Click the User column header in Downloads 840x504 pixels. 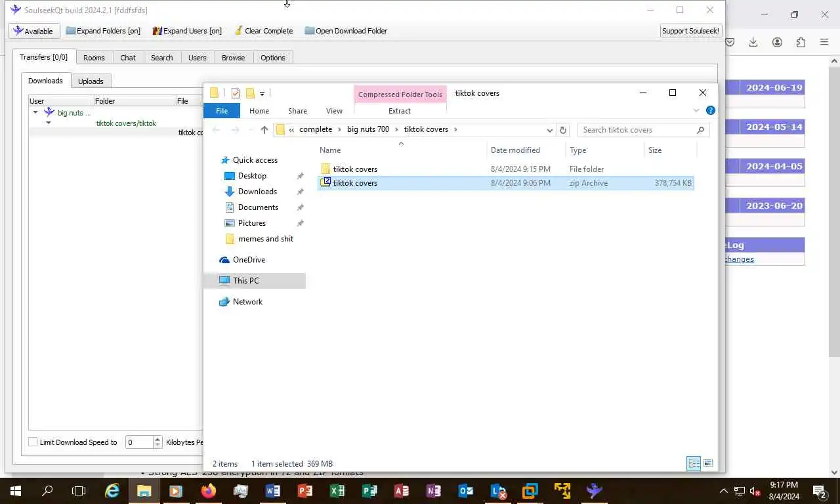[61, 101]
